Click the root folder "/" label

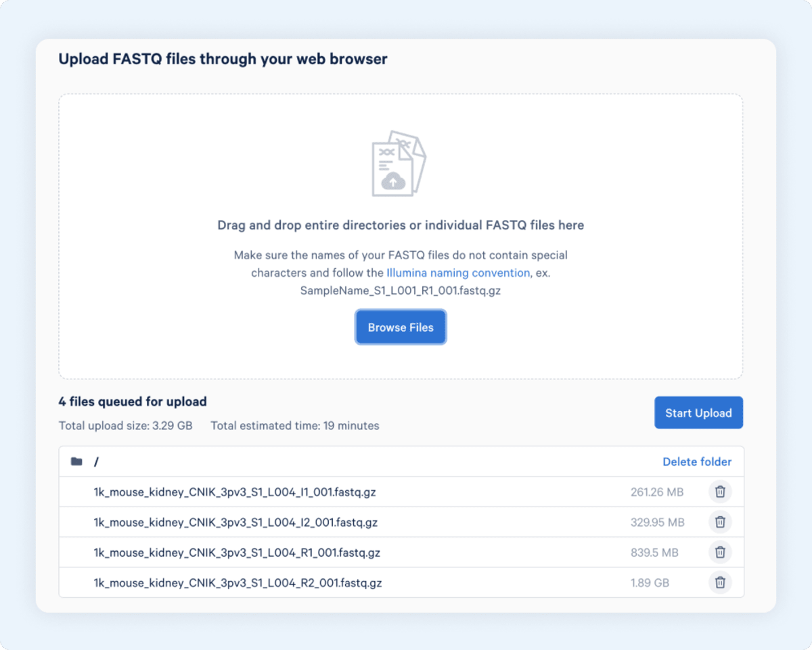click(x=96, y=462)
